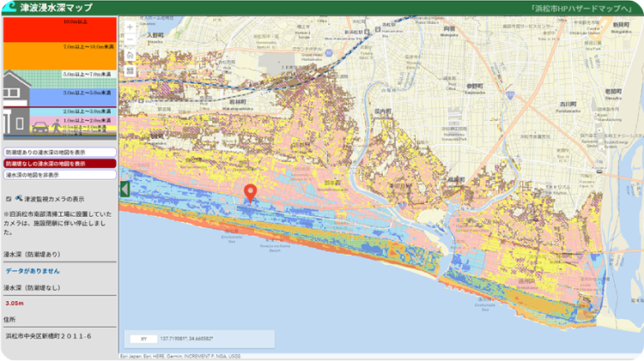644x361 pixels.
Task: Click the camera icon beside the checkbox
Action: (x=20, y=198)
